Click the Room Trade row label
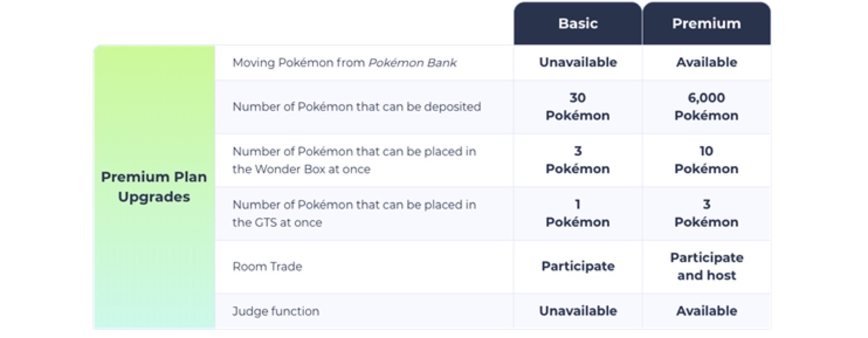This screenshot has width=868, height=338. (267, 267)
